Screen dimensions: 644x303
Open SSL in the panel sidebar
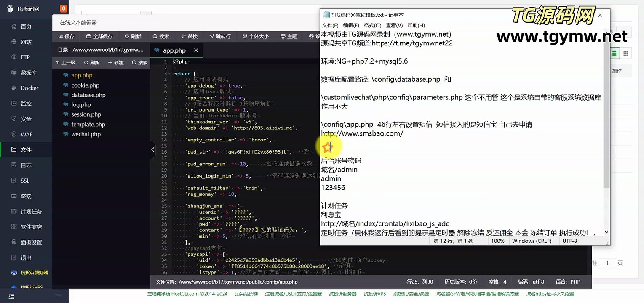(x=25, y=181)
